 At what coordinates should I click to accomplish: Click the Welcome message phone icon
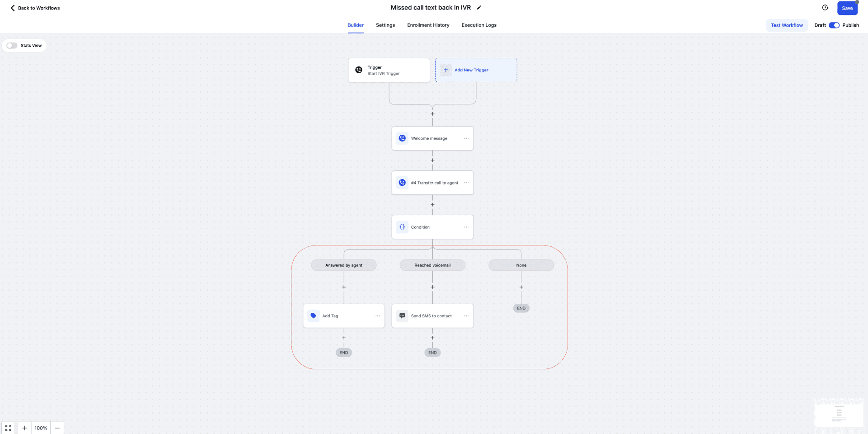pyautogui.click(x=402, y=138)
